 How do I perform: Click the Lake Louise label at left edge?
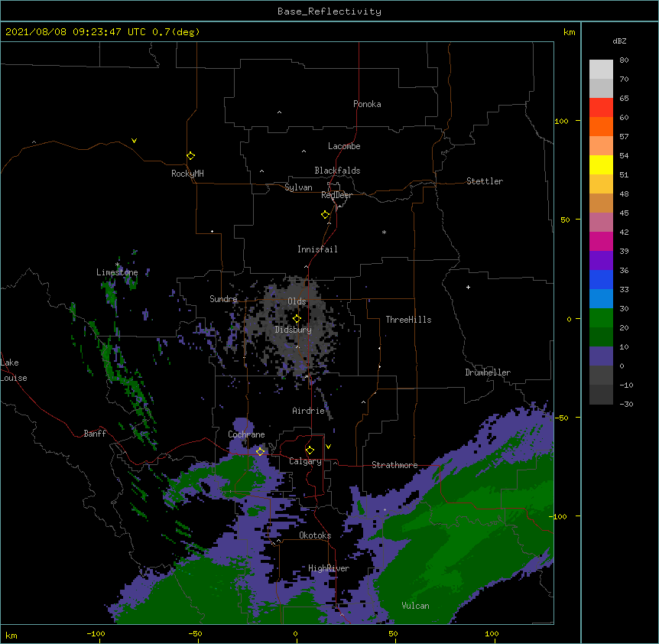click(x=14, y=370)
